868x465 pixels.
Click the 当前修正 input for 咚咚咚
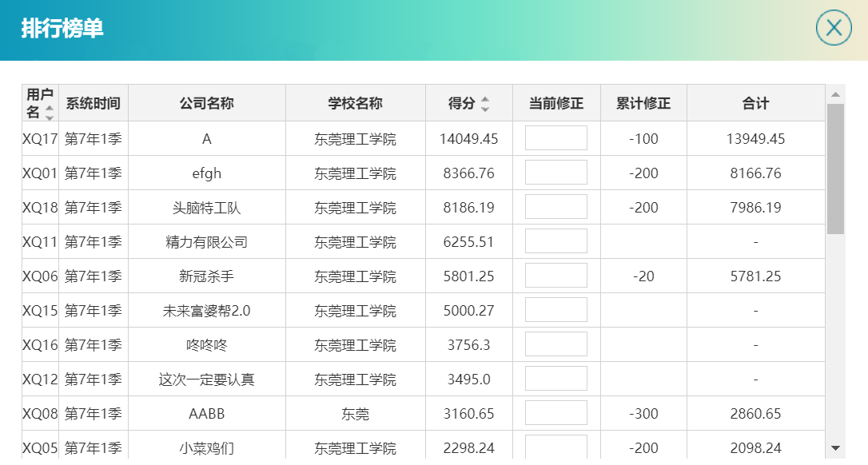point(555,344)
